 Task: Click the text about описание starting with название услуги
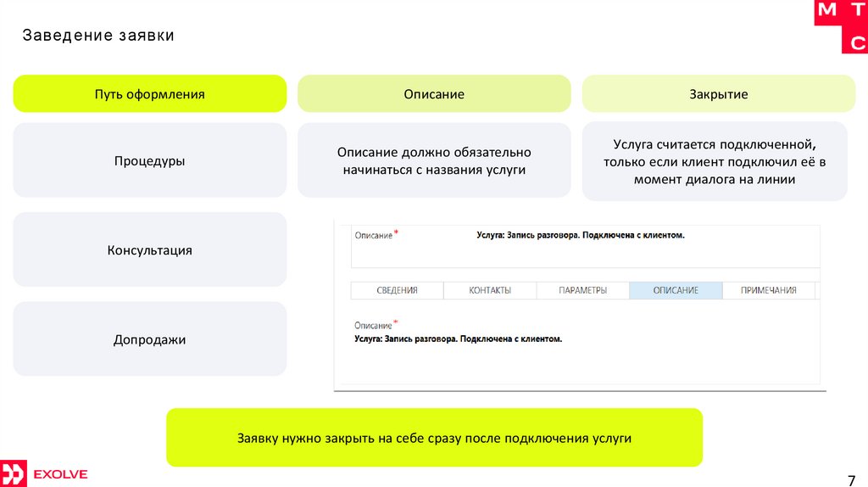[x=434, y=160]
